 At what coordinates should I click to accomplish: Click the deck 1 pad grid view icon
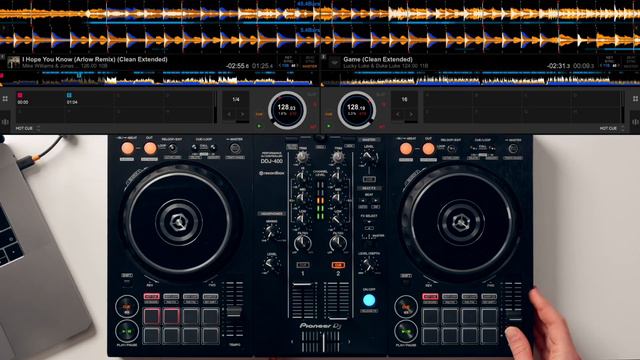5,99
